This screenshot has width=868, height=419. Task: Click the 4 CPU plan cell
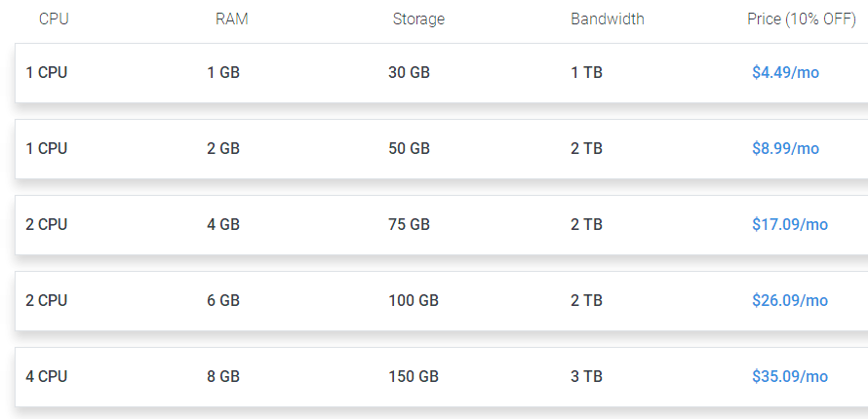pos(46,376)
